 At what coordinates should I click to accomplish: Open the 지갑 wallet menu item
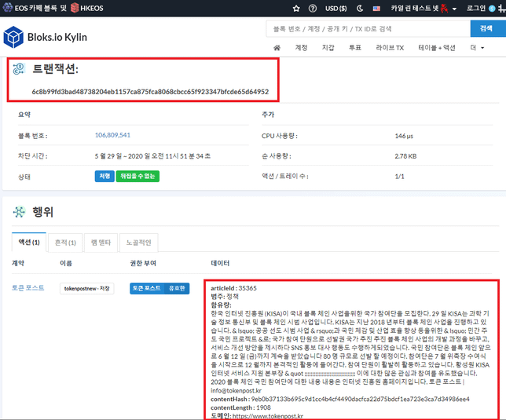pyautogui.click(x=328, y=48)
